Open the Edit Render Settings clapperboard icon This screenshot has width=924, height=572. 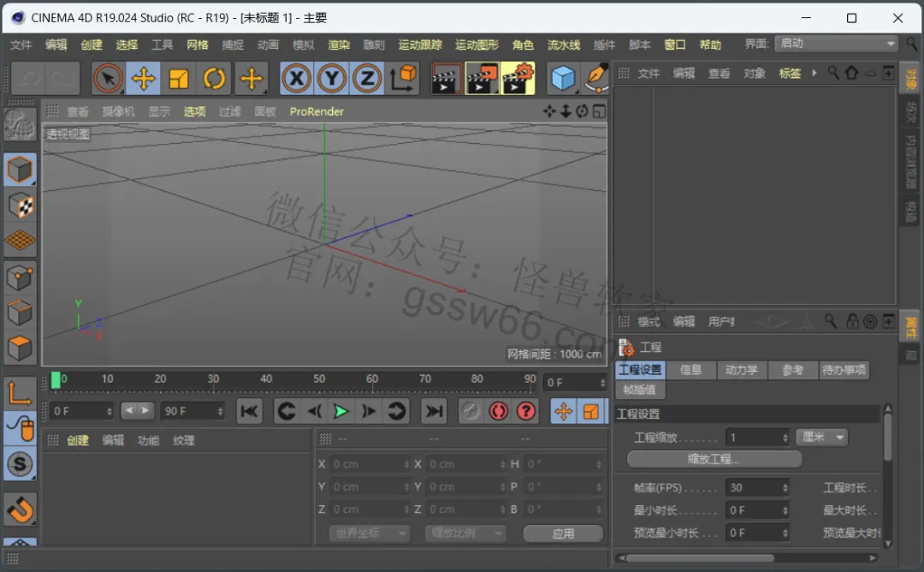click(518, 79)
